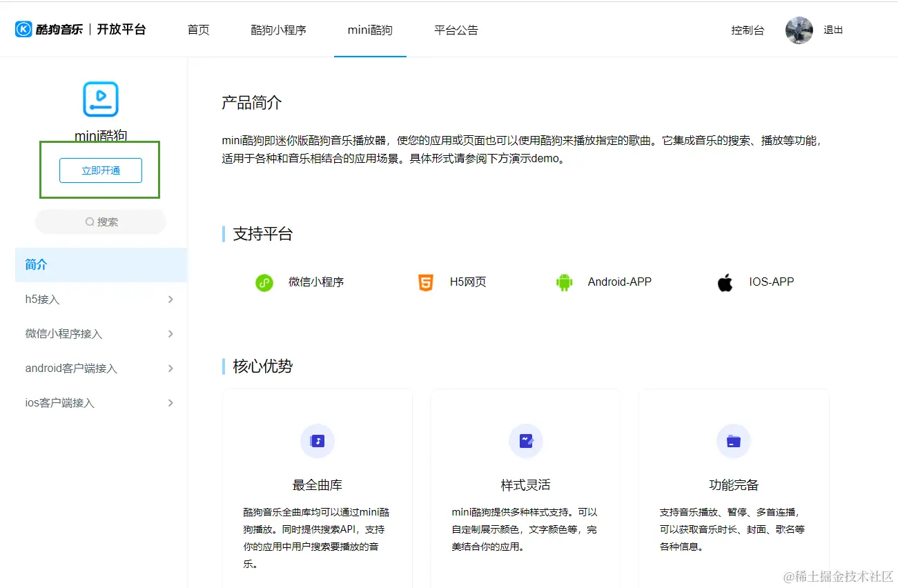The image size is (898, 588).
Task: Click the mini酷狗 video player icon in sidebar
Action: 99,99
